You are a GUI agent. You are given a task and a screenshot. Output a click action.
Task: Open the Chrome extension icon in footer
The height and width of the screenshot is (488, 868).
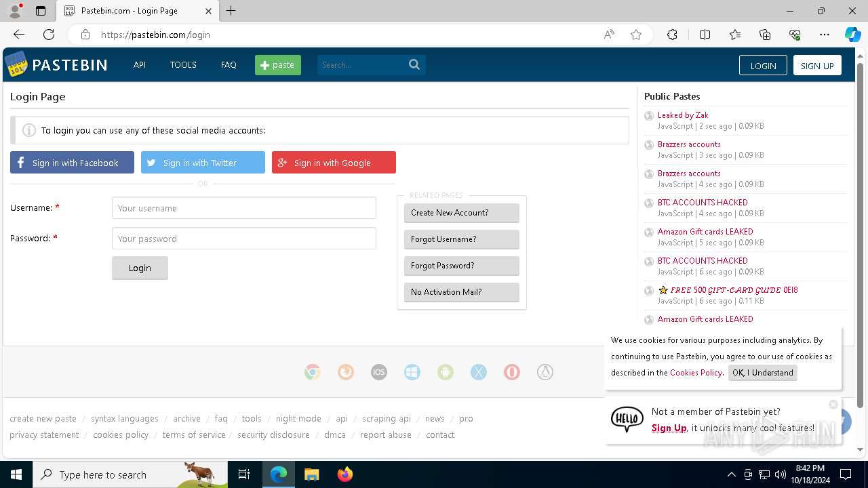point(313,372)
